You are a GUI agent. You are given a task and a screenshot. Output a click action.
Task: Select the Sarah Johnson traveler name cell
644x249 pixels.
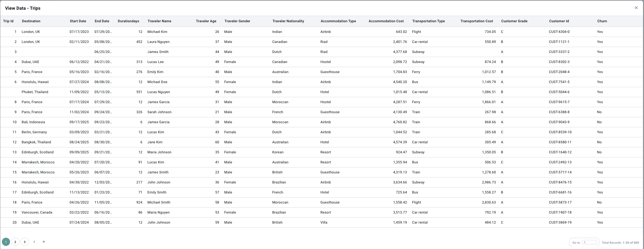point(159,112)
